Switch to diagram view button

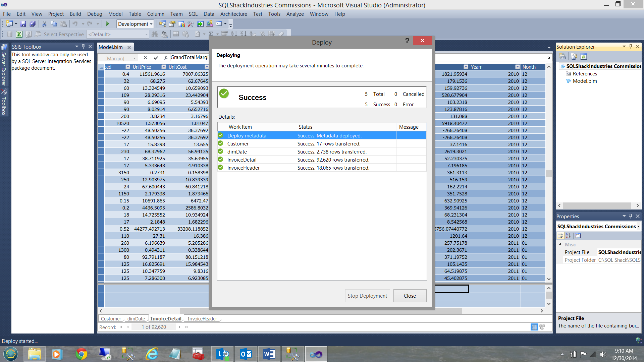(x=542, y=327)
